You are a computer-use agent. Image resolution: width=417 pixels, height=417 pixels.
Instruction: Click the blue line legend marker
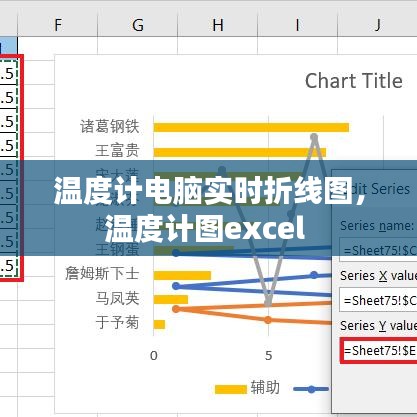click(x=311, y=389)
